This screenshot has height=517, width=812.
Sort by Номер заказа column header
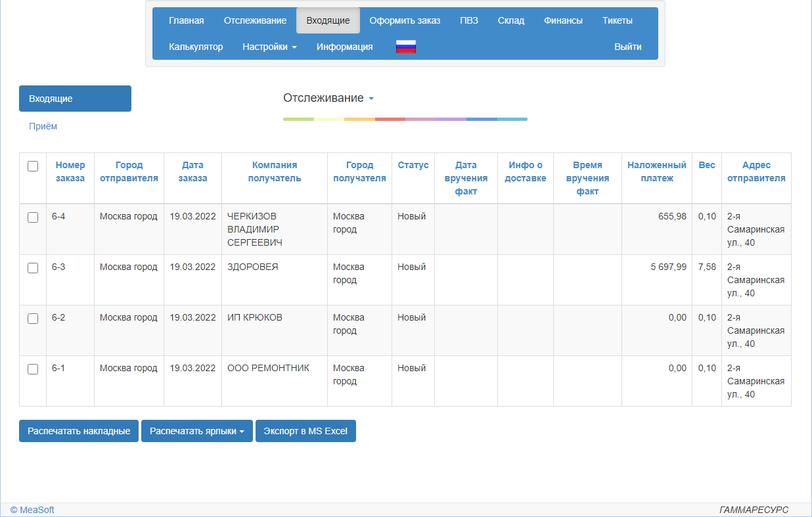click(70, 171)
